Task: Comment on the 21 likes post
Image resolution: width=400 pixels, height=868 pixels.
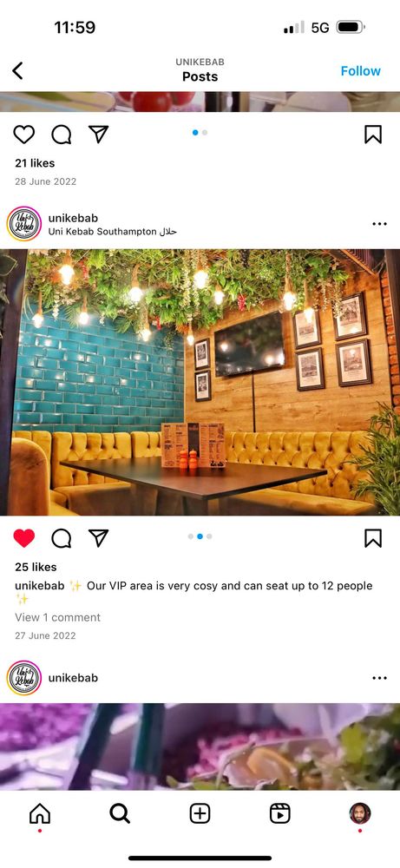Action: [62, 134]
